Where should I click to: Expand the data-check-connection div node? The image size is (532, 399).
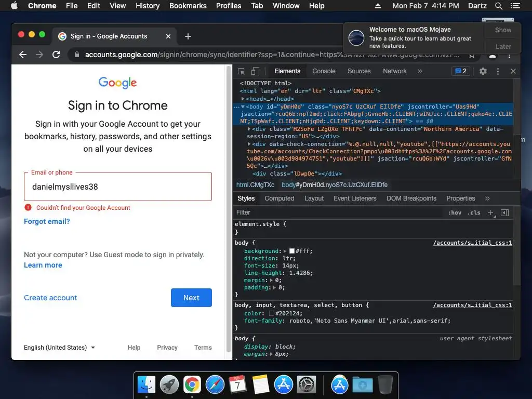coord(249,144)
